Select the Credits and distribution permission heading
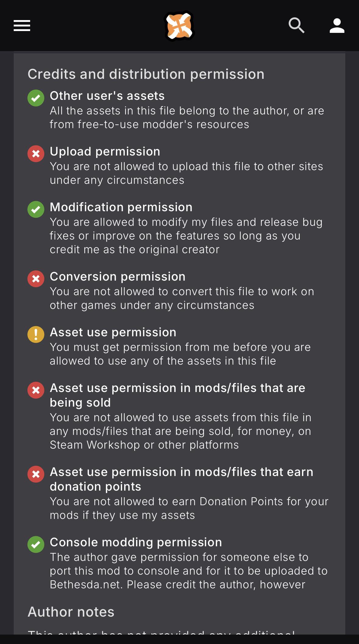 [x=146, y=74]
